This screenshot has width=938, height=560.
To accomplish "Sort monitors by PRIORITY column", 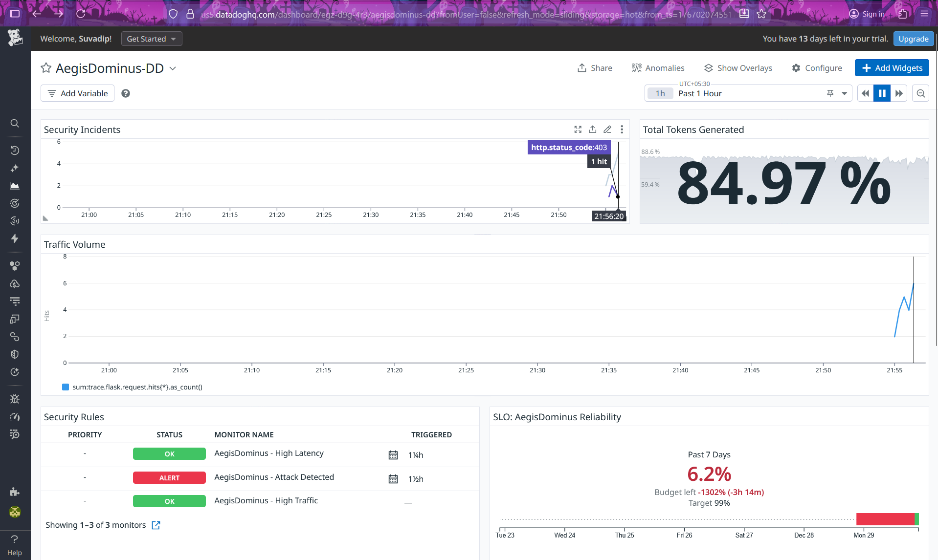I will (85, 434).
